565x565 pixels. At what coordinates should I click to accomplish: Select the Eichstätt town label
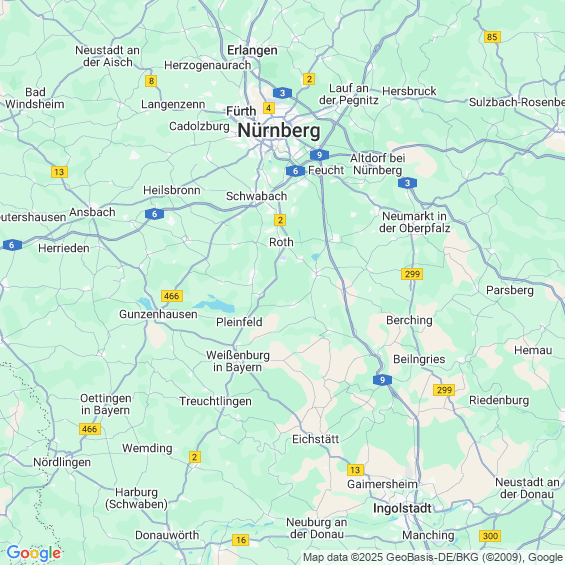tap(315, 439)
